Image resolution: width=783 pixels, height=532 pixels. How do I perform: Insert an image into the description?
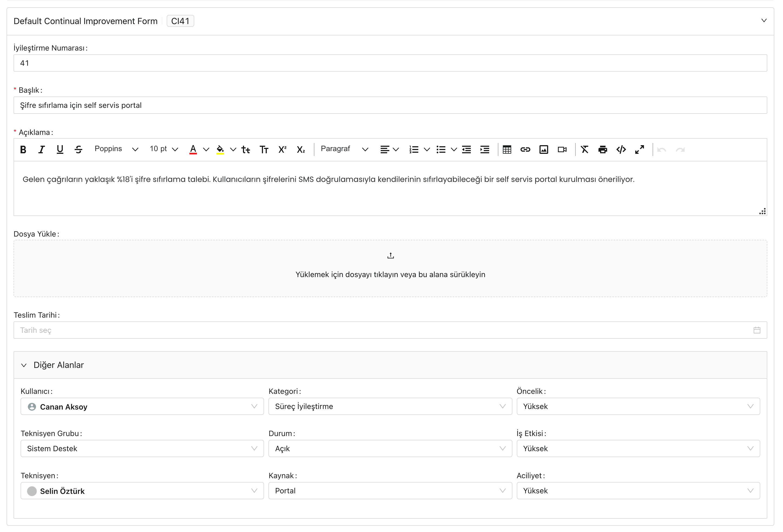[x=544, y=149]
